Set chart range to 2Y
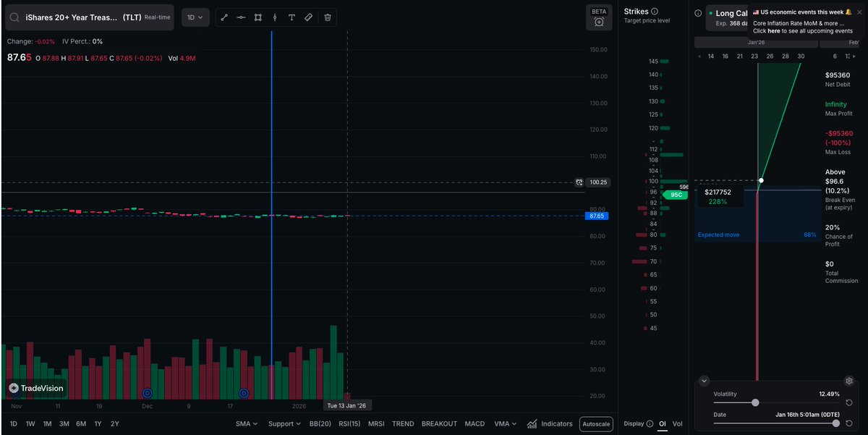This screenshot has height=435, width=868. [114, 424]
